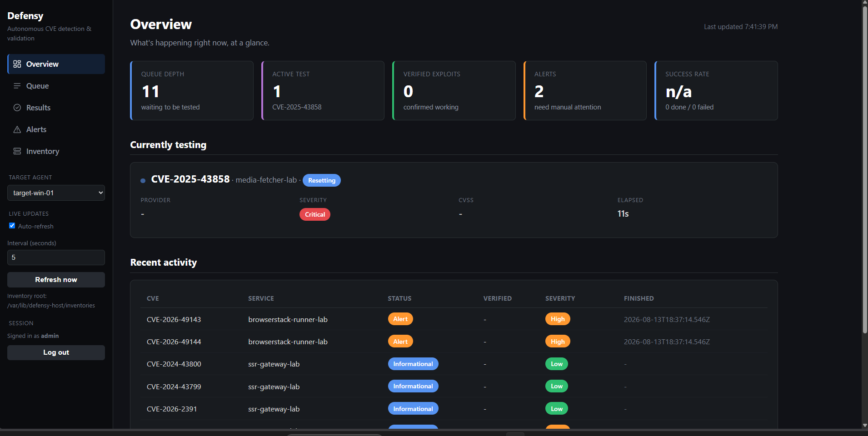This screenshot has height=436, width=868.
Task: Click the Log out button
Action: 56,352
